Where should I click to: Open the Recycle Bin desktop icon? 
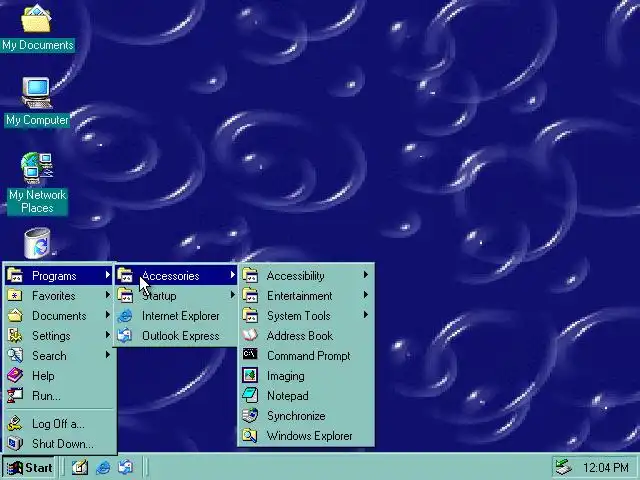click(37, 243)
